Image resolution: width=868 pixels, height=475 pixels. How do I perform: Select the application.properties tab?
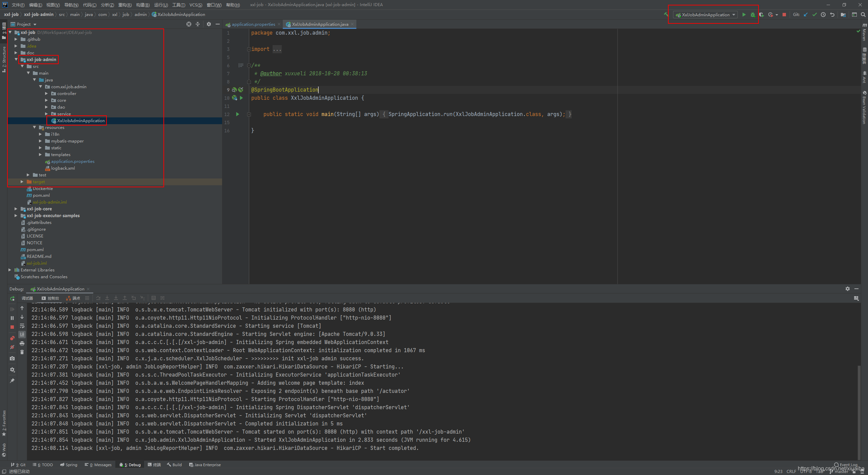point(253,24)
